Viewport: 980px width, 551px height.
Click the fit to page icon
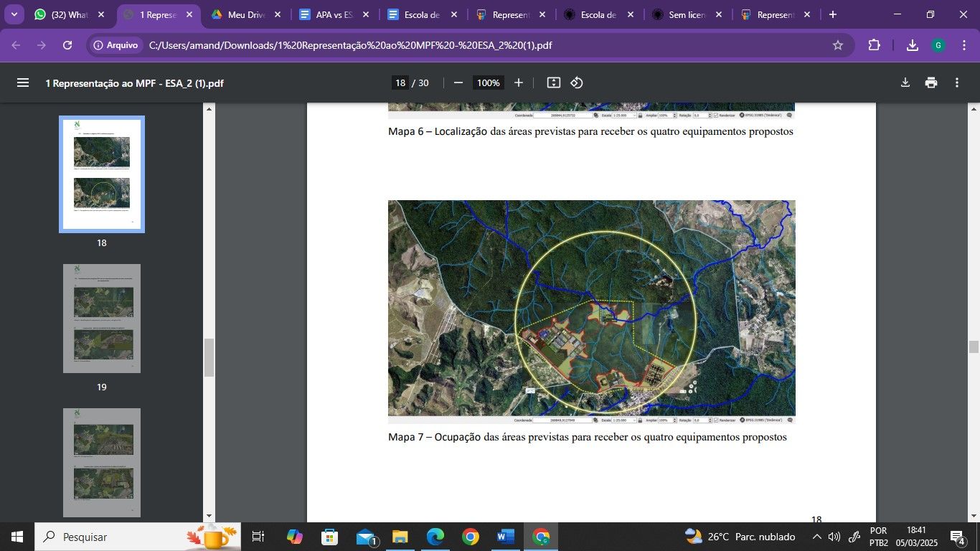[553, 83]
